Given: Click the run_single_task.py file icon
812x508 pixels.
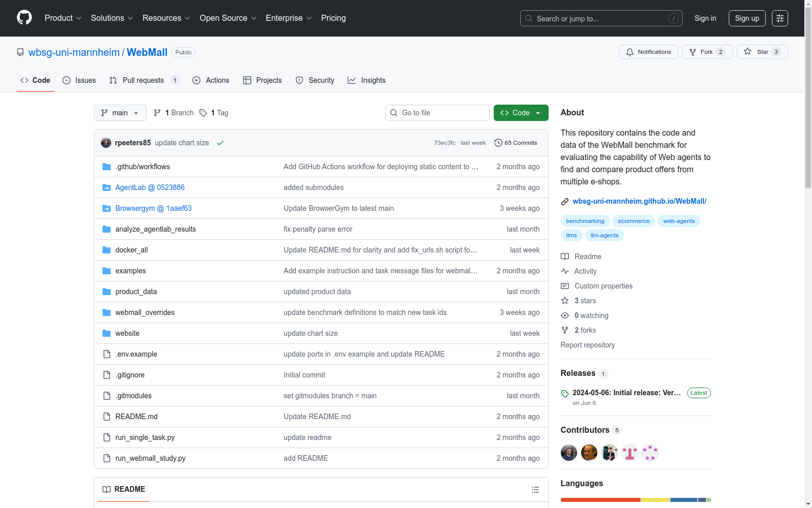Looking at the screenshot, I should coord(107,437).
